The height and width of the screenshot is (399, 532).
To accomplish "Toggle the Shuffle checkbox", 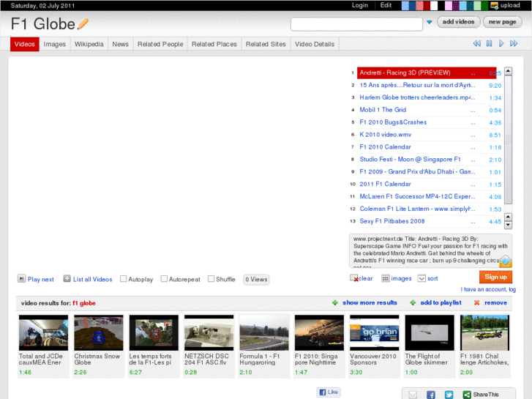I will [x=211, y=278].
